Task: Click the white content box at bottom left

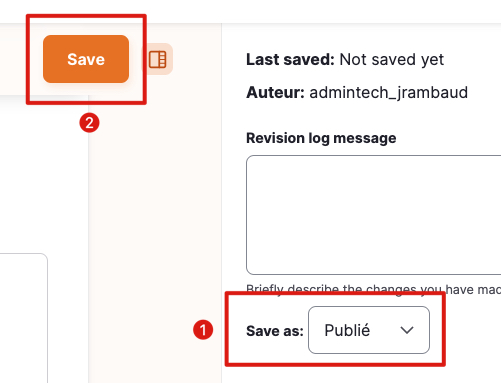Action: (23, 318)
